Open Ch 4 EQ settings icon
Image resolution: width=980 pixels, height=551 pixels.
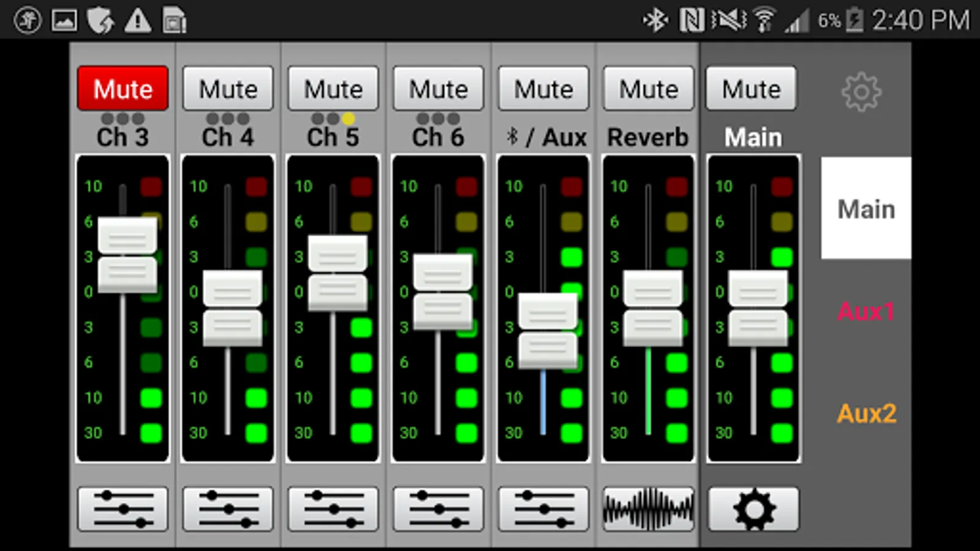[228, 509]
